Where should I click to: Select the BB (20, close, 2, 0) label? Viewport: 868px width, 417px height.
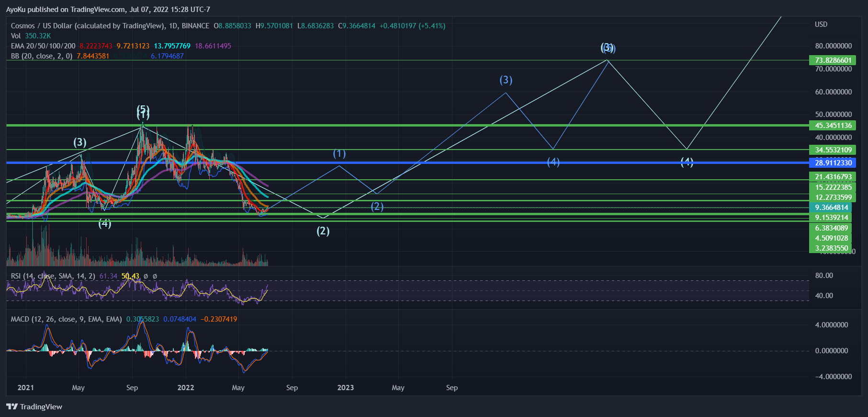point(42,56)
